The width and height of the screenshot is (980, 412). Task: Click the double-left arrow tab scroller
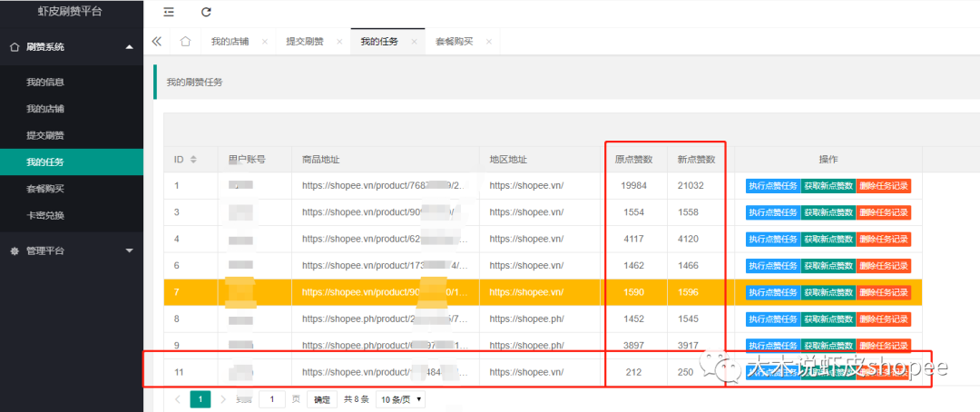point(157,42)
